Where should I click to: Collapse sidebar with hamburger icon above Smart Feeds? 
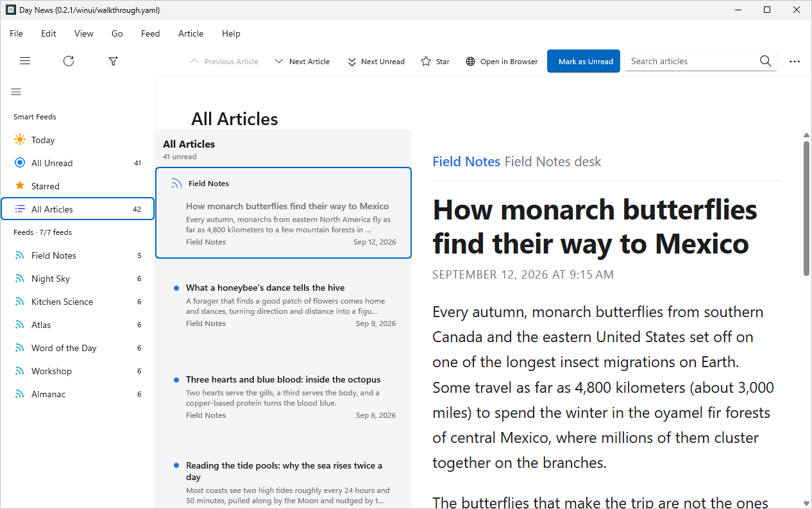[x=16, y=92]
